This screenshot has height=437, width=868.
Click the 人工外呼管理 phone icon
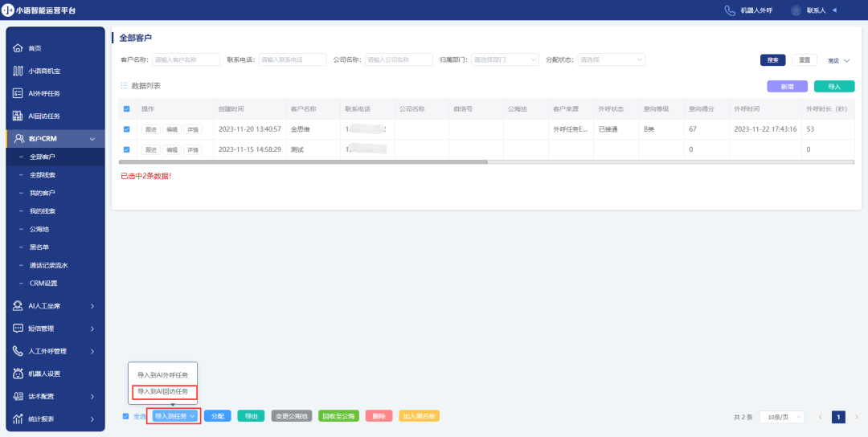click(18, 351)
